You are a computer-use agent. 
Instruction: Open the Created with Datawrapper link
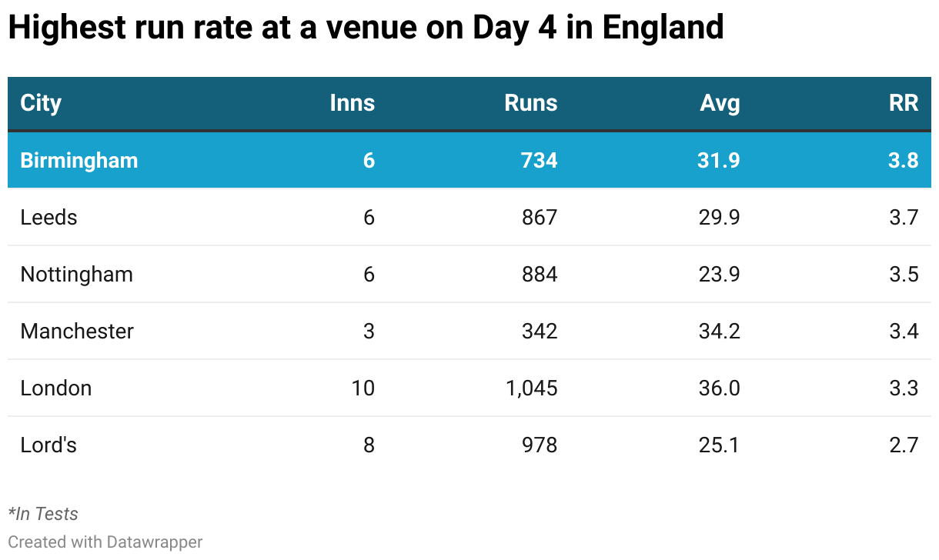pos(105,542)
